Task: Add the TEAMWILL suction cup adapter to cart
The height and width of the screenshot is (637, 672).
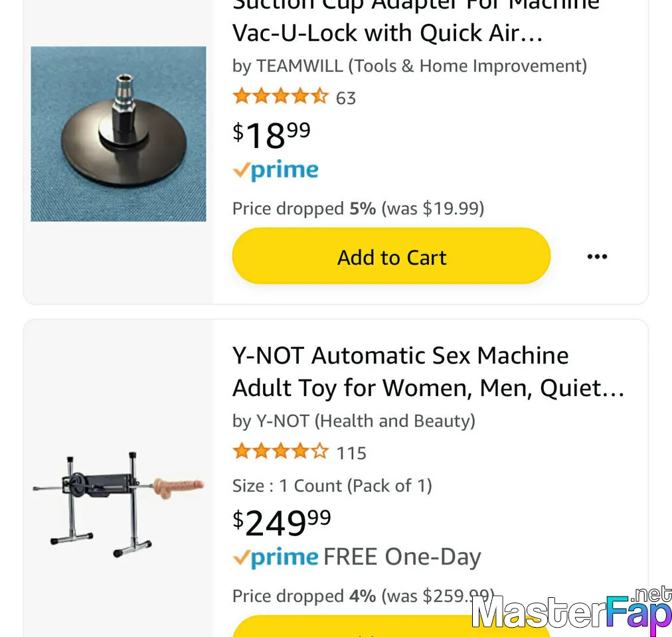Action: coord(391,256)
